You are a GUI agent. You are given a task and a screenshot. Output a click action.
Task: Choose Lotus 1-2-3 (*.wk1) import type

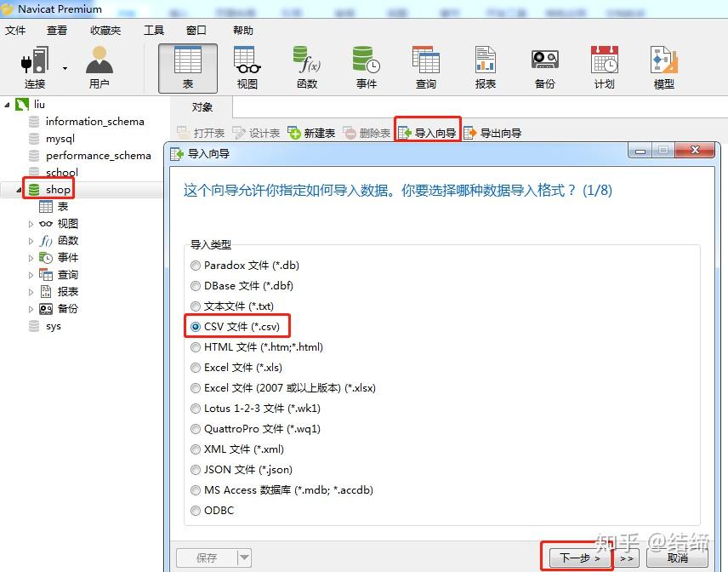[196, 409]
